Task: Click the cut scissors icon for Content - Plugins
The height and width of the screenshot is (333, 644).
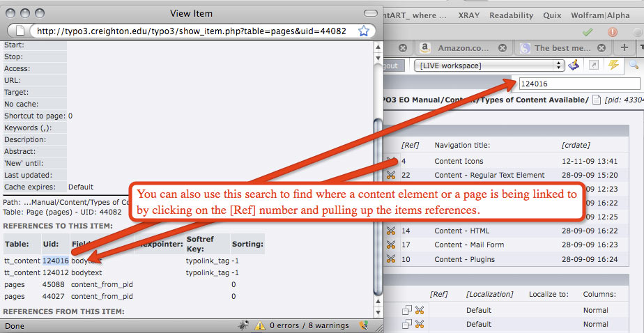Action: tap(391, 259)
